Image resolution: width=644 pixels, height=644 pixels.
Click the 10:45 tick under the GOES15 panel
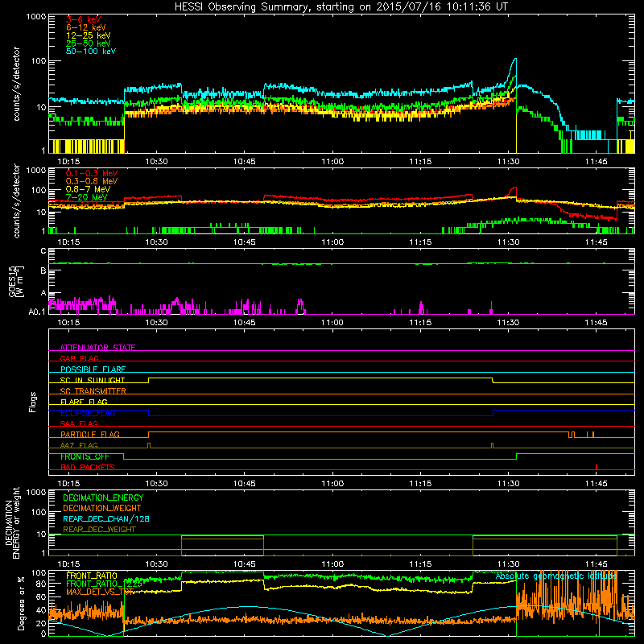point(245,323)
